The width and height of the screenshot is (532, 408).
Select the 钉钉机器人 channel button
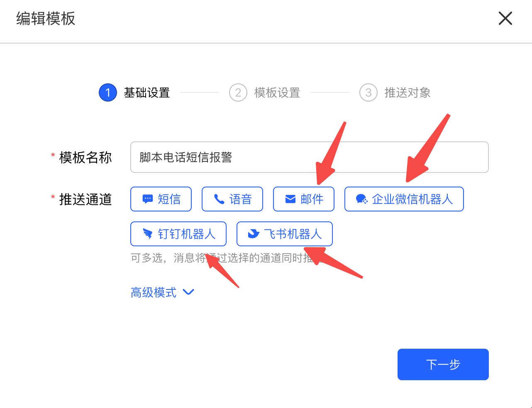tap(178, 234)
